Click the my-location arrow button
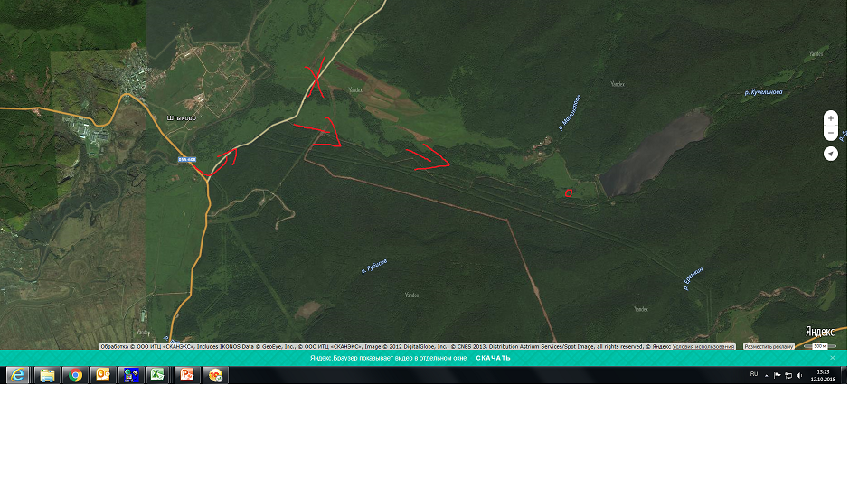Image resolution: width=868 pixels, height=488 pixels. pos(831,154)
